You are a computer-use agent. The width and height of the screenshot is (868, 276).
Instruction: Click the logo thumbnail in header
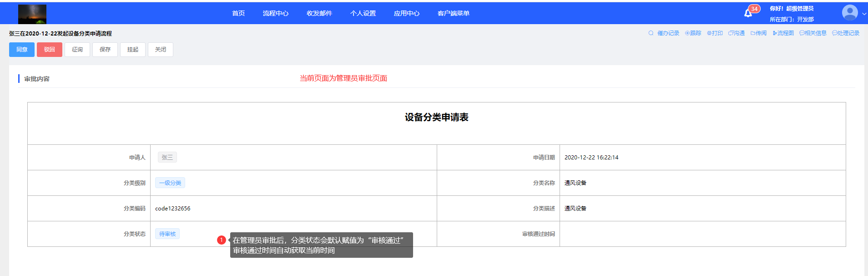32,14
